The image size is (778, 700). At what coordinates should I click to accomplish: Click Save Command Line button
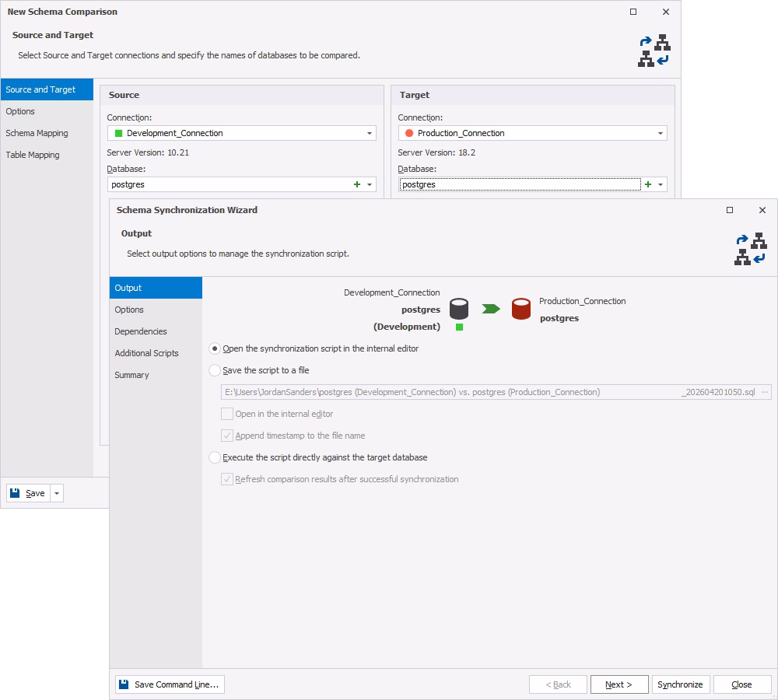click(x=170, y=684)
